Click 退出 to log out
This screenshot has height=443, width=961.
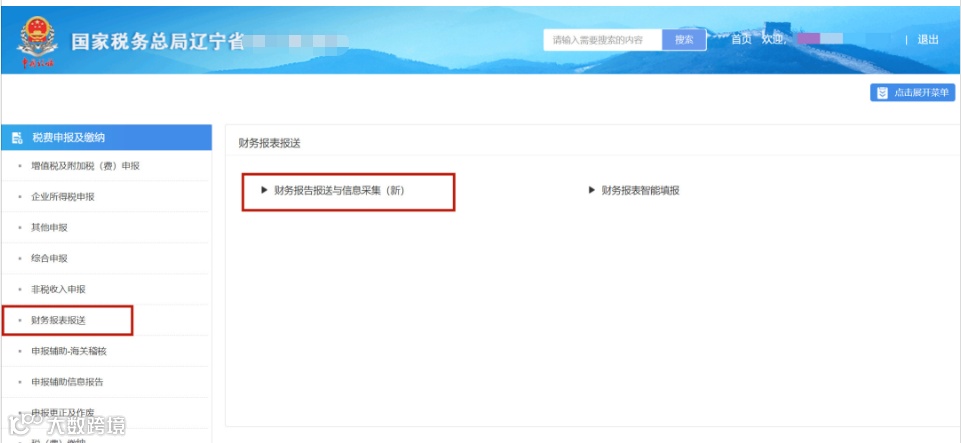click(928, 40)
